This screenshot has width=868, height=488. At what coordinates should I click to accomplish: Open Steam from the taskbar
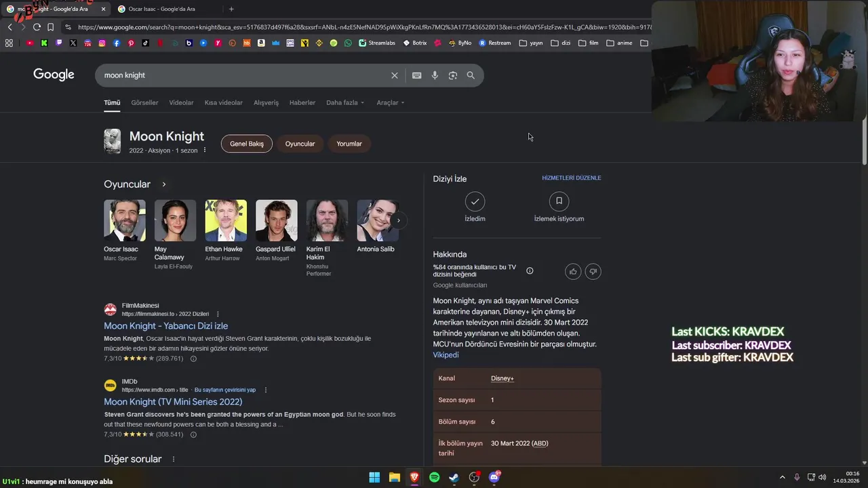(454, 477)
